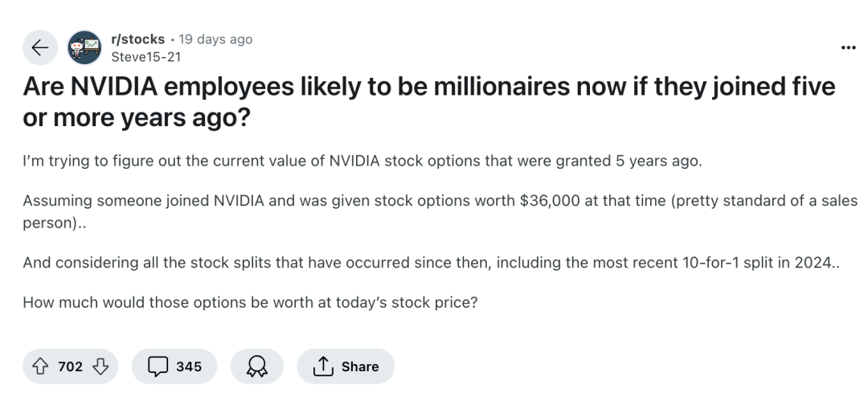Open the r/stocks community avatar
Viewport: 868px width, 405px height.
[84, 47]
